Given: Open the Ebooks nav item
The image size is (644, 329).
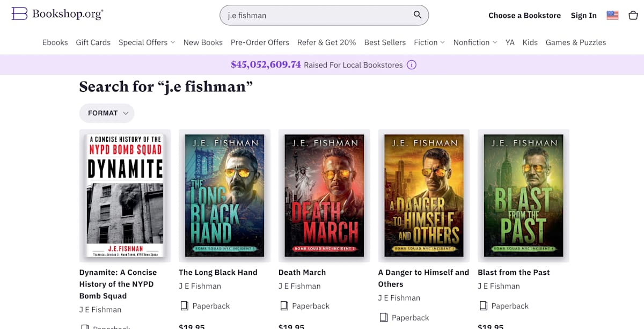Looking at the screenshot, I should 55,42.
